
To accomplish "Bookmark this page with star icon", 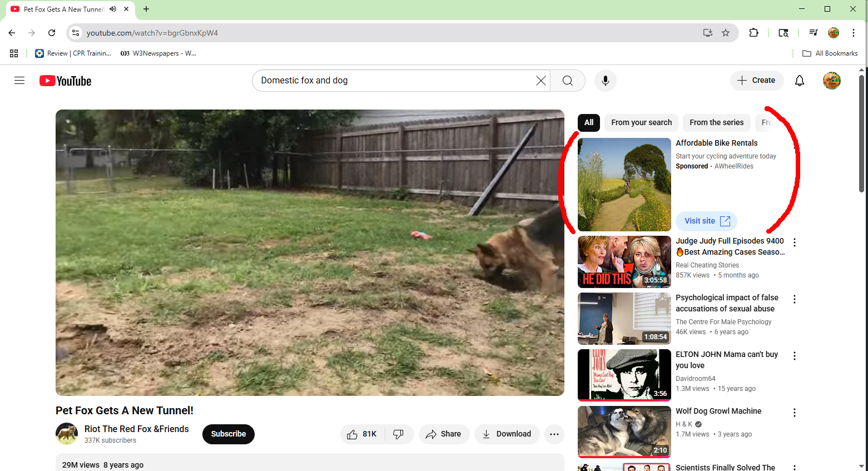I will point(726,33).
